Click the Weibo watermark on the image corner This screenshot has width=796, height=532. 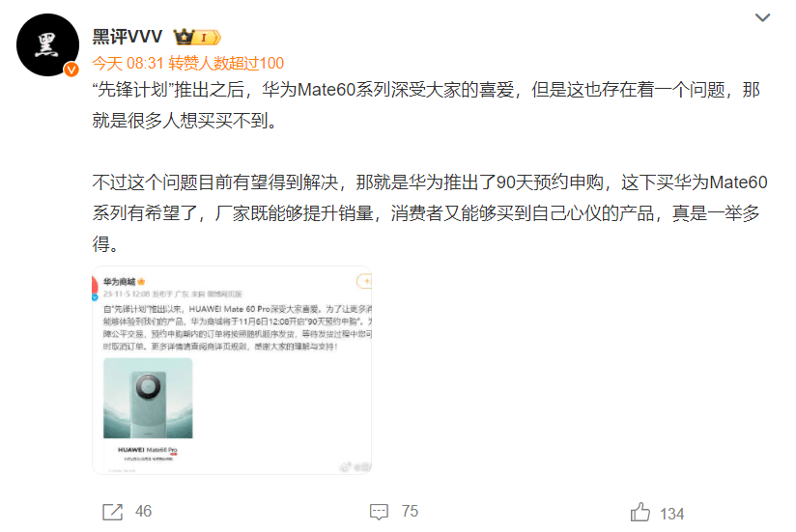pyautogui.click(x=355, y=467)
